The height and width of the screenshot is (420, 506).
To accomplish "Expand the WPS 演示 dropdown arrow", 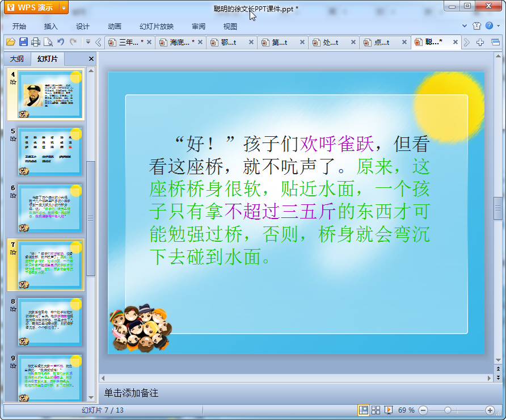I will [64, 8].
